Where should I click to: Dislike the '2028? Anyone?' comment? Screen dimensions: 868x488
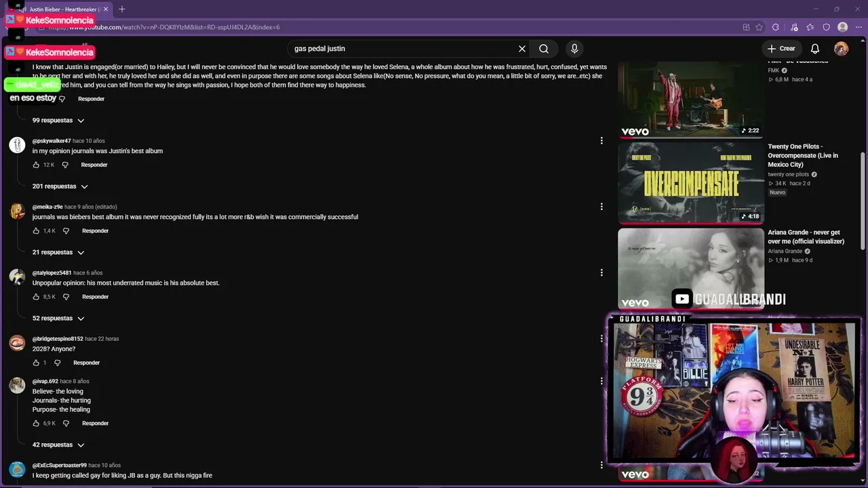pyautogui.click(x=57, y=363)
